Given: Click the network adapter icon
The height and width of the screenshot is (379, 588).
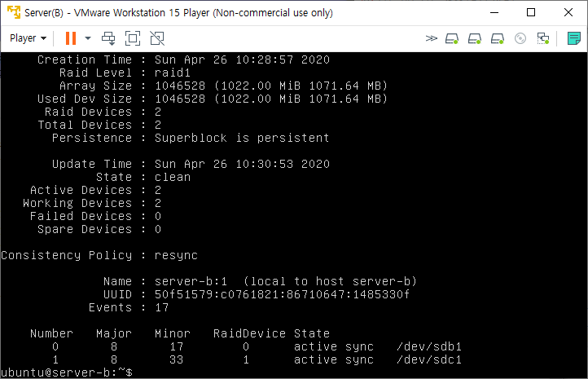Looking at the screenshot, I should [543, 38].
